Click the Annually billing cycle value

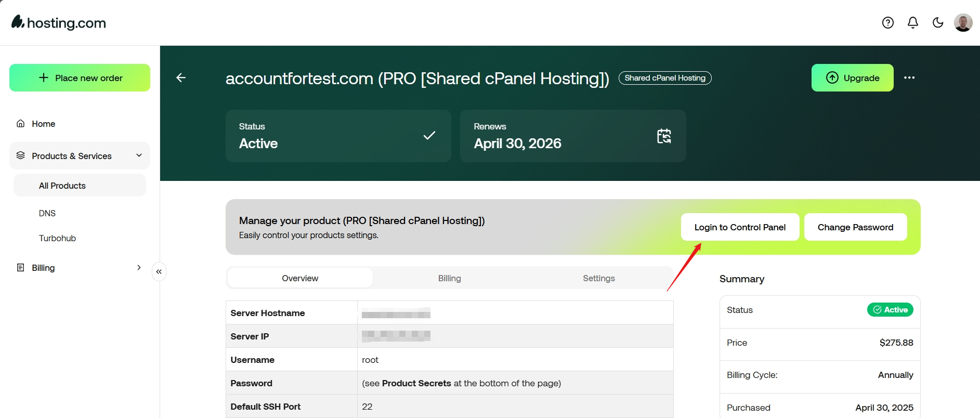896,375
